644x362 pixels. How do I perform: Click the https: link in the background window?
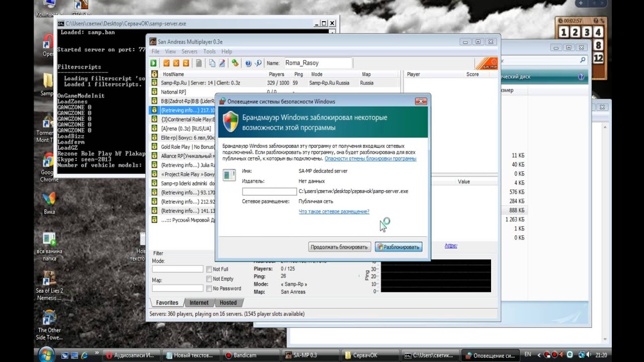point(451,246)
